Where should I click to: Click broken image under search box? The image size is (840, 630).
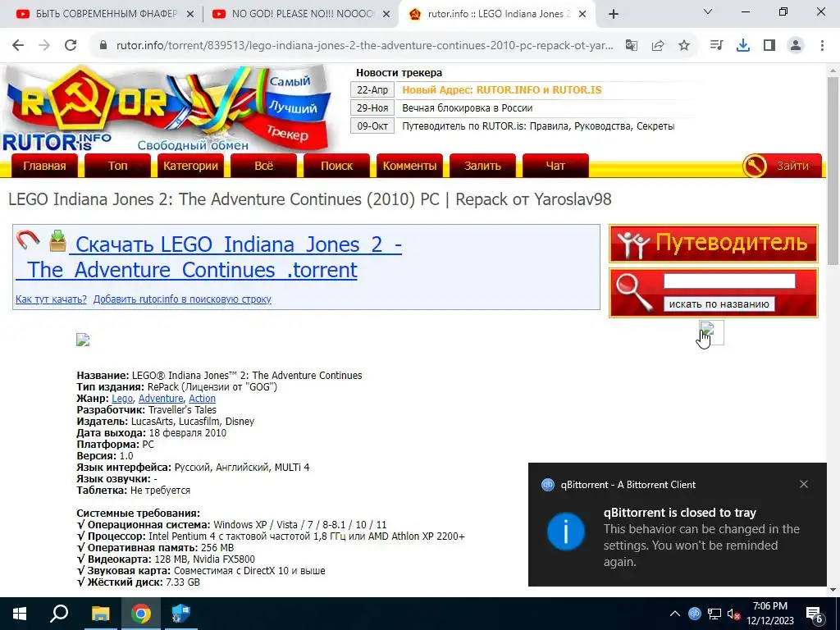click(711, 332)
